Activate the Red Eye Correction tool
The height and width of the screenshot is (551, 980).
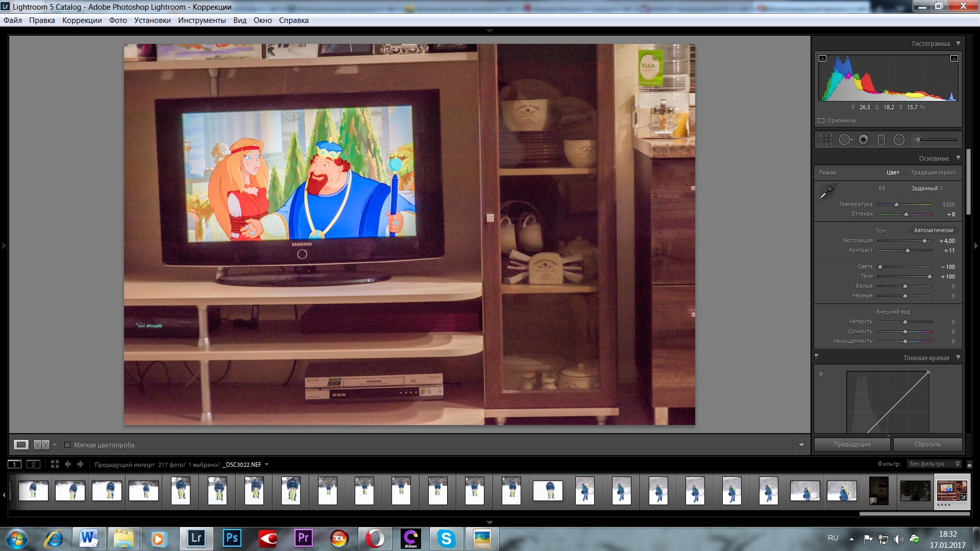click(863, 140)
